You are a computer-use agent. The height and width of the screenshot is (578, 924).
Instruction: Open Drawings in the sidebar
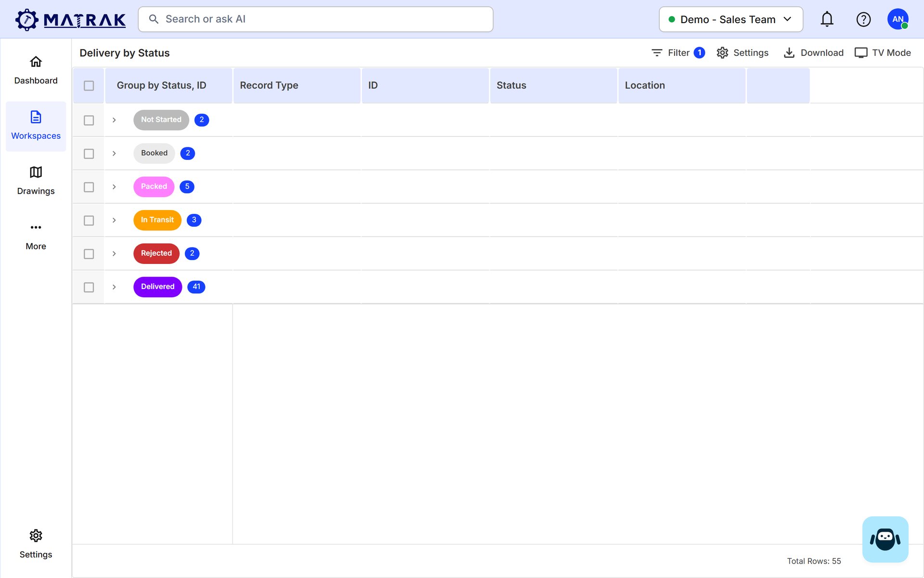36,181
